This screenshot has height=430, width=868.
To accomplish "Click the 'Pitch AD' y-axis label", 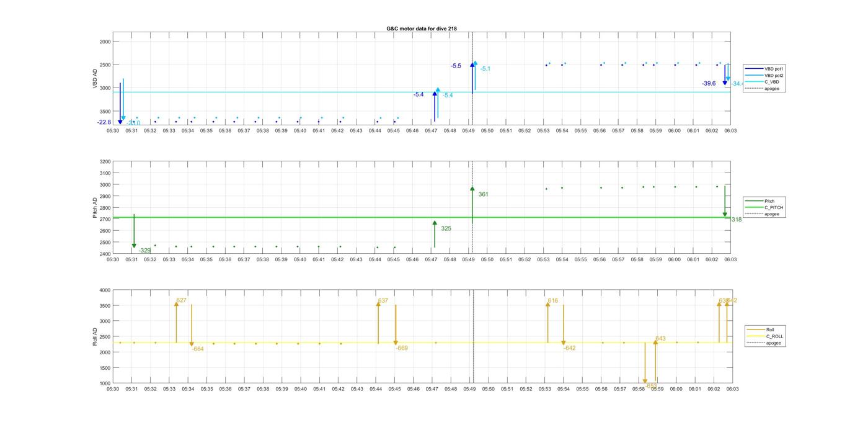I will pos(95,208).
